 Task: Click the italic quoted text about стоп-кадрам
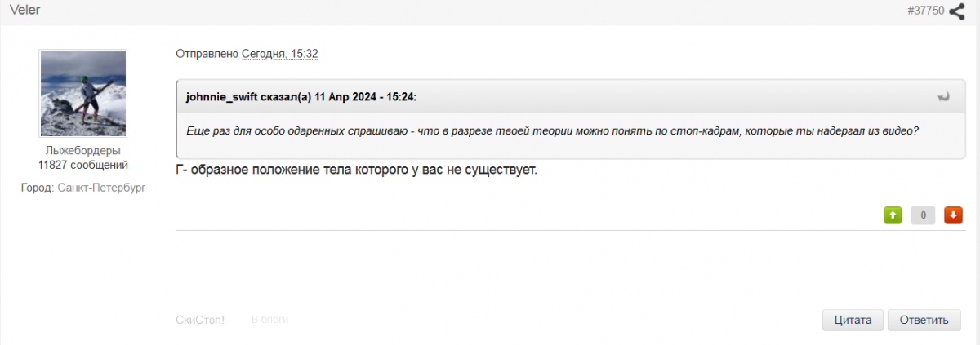point(553,130)
